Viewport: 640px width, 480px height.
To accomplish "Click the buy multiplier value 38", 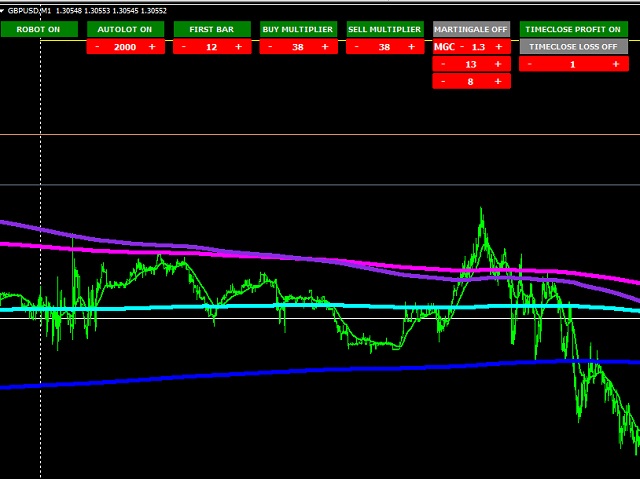I will pos(298,47).
